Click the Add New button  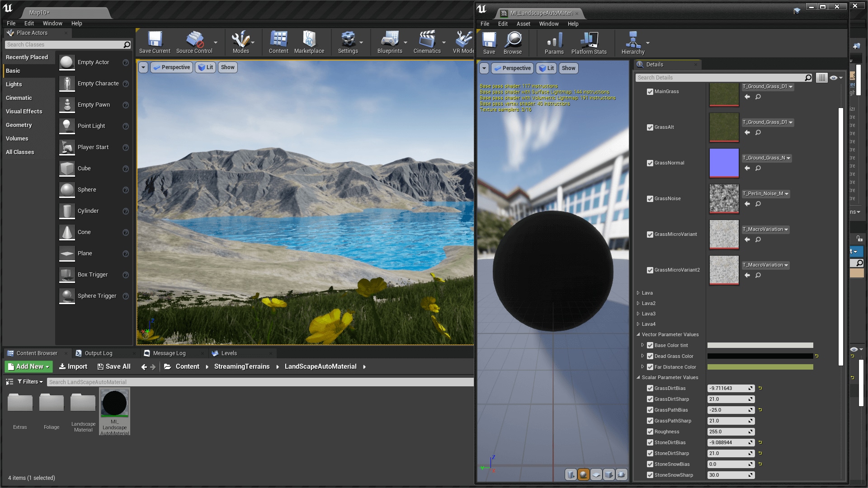pyautogui.click(x=28, y=367)
